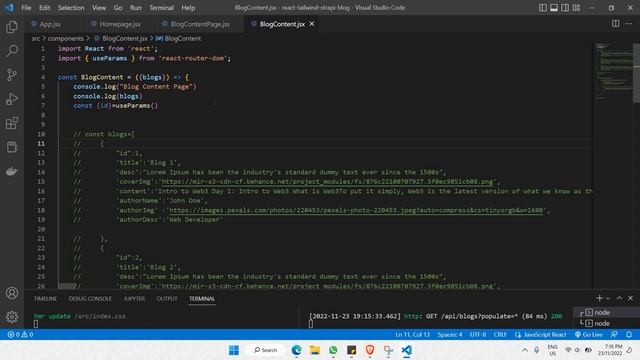640x360 pixels.
Task: Open Windows Start button
Action: pyautogui.click(x=234, y=350)
